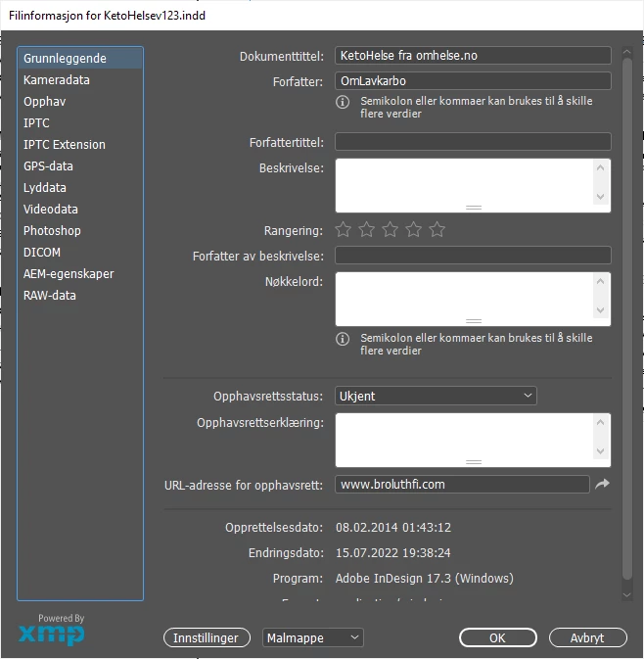This screenshot has height=659, width=644.
Task: Set rating to three stars
Action: pyautogui.click(x=390, y=229)
